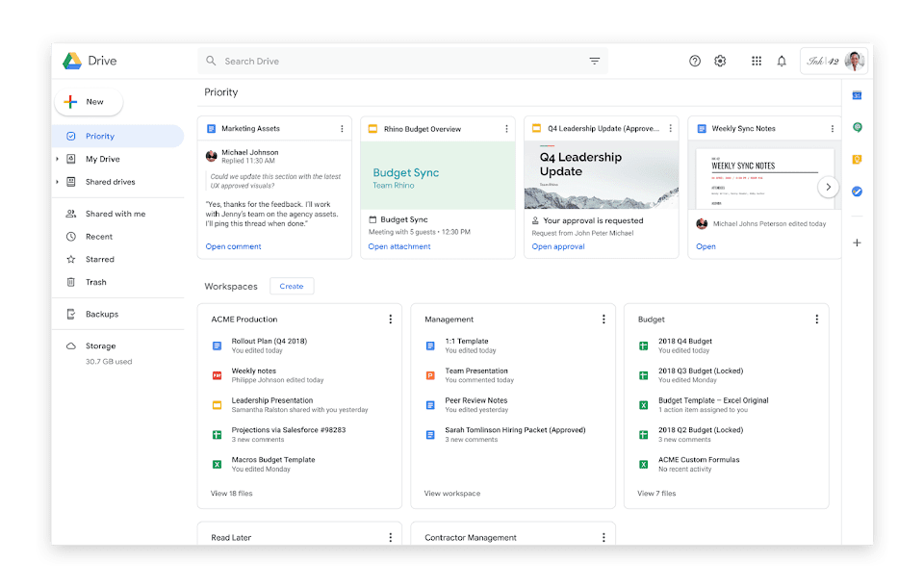Expand the Shared drives tree arrow

(x=57, y=182)
